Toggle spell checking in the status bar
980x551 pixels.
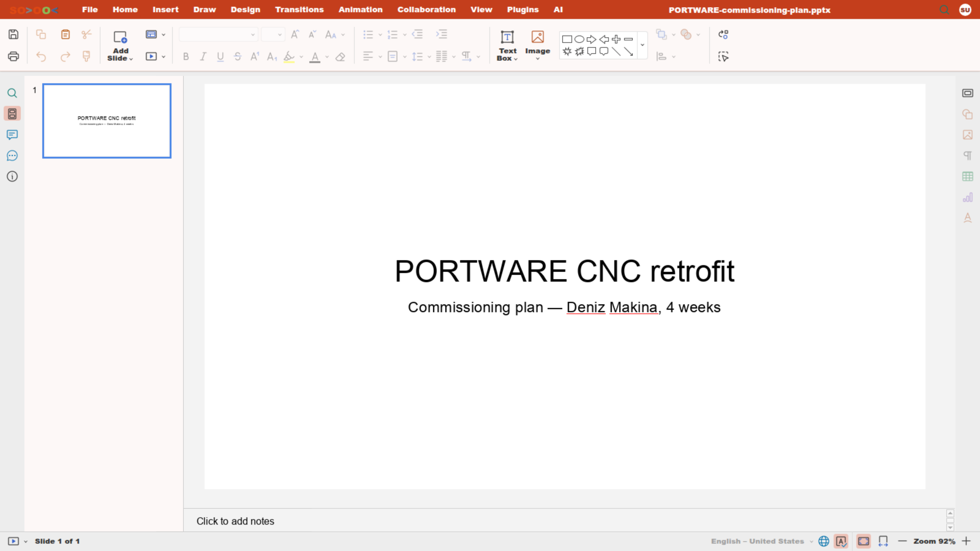click(x=841, y=541)
